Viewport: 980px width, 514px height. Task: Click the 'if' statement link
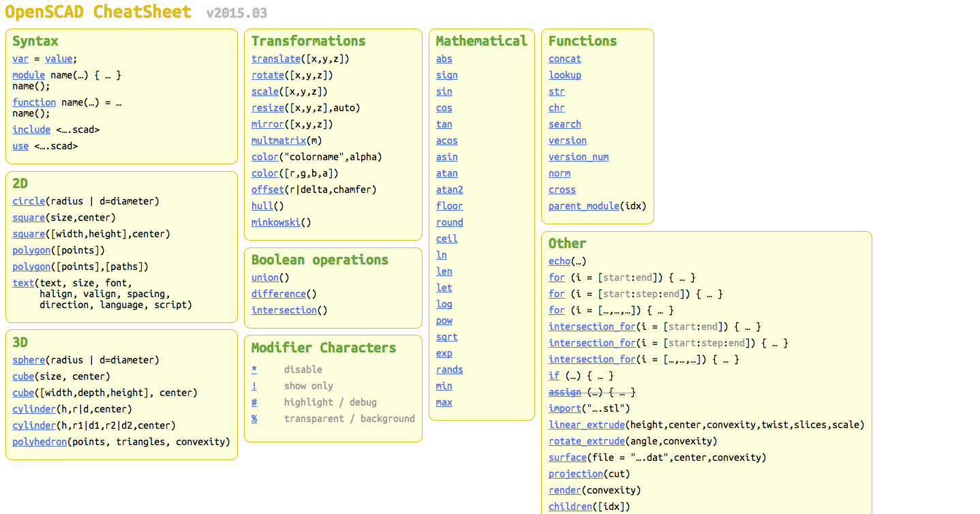click(554, 376)
